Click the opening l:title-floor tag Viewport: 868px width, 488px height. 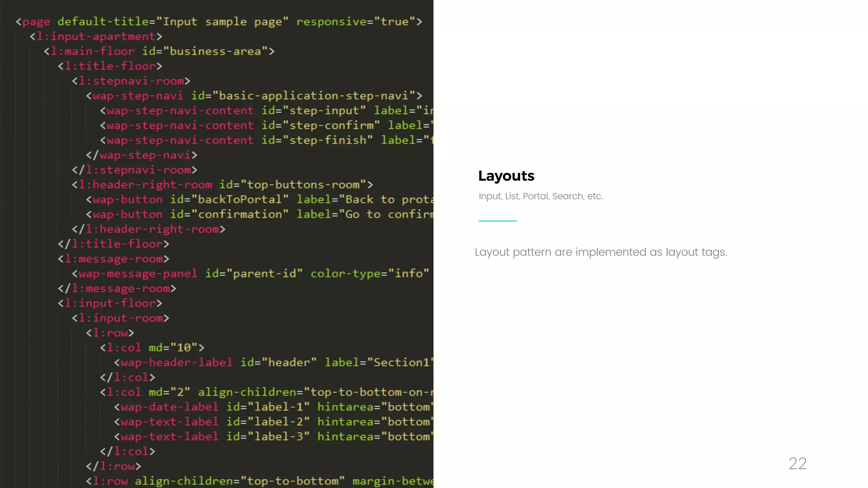pos(110,66)
